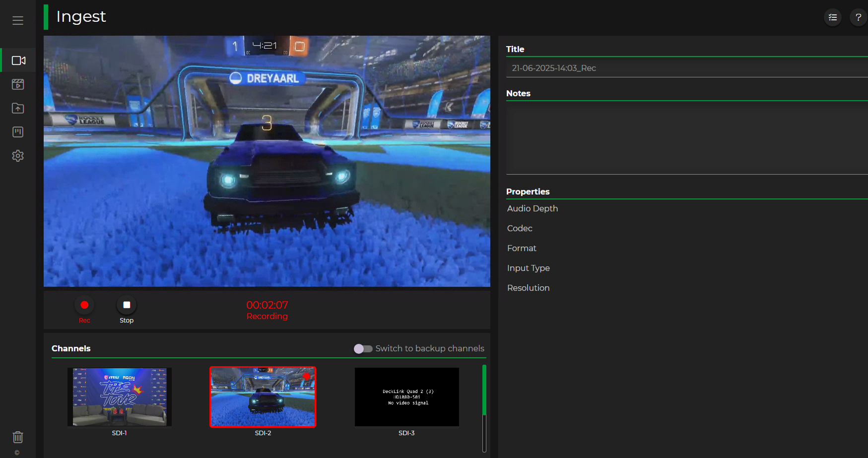
Task: Open the task list icon in top bar
Action: [x=833, y=17]
